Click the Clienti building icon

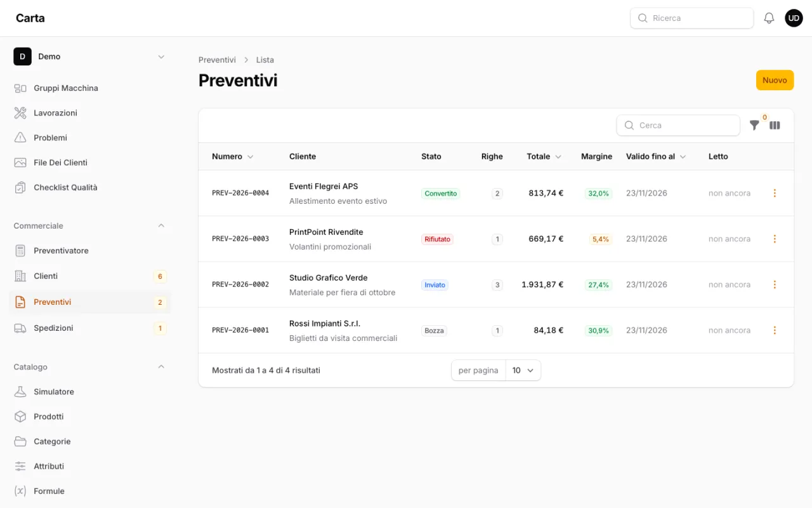tap(20, 276)
